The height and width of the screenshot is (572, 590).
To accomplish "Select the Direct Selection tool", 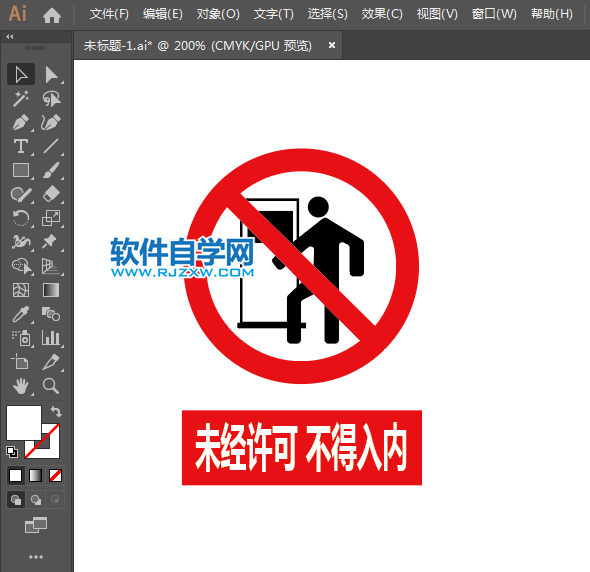I will (51, 74).
